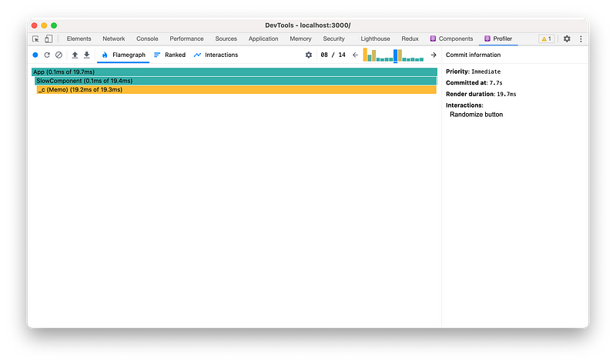The image size is (616, 364).
Task: Click the warning count badge
Action: click(546, 38)
